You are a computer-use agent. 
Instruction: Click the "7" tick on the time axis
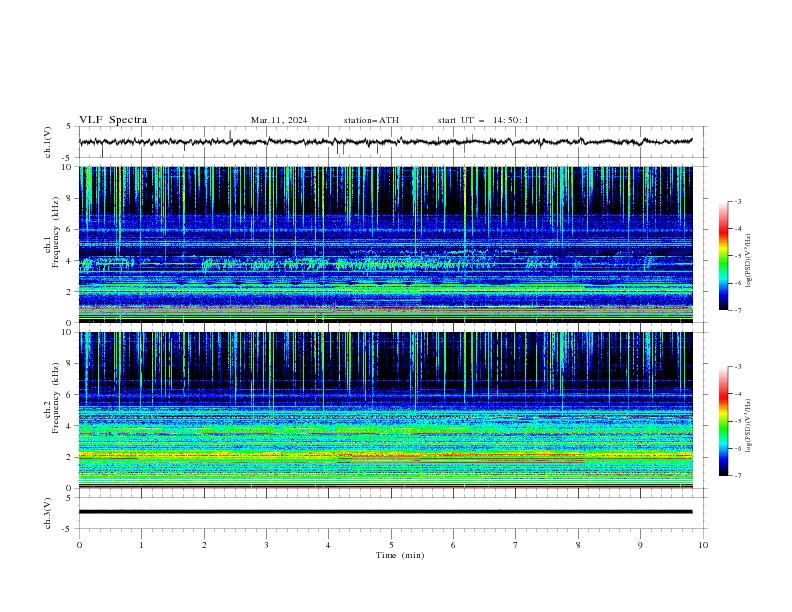point(516,545)
